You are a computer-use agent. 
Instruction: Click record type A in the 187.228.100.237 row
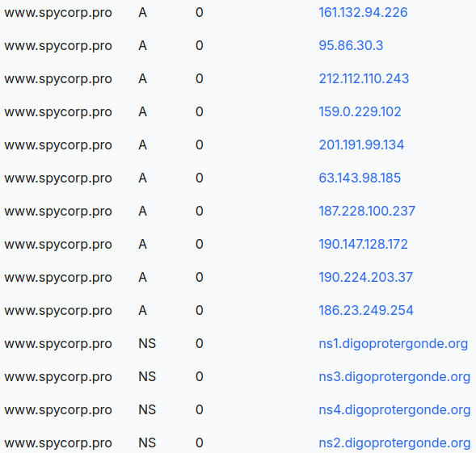(x=143, y=211)
